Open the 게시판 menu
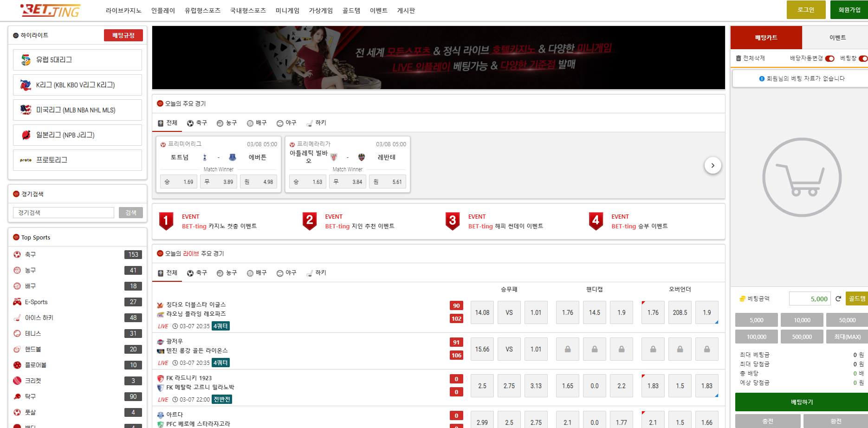Viewport: 868px width, 428px height. [x=406, y=11]
